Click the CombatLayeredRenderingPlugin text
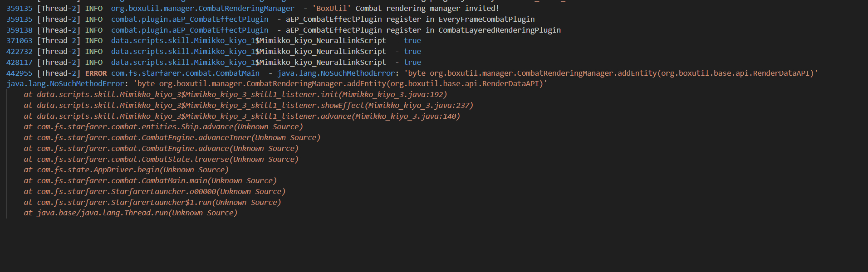This screenshot has width=868, height=272. (499, 30)
